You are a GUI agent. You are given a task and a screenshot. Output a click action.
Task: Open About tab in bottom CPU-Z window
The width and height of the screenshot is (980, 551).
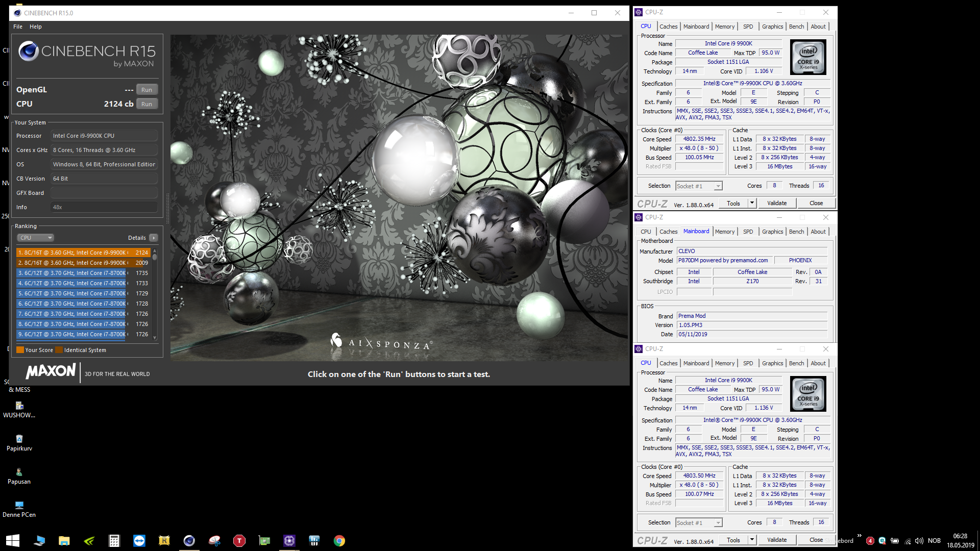[818, 363]
